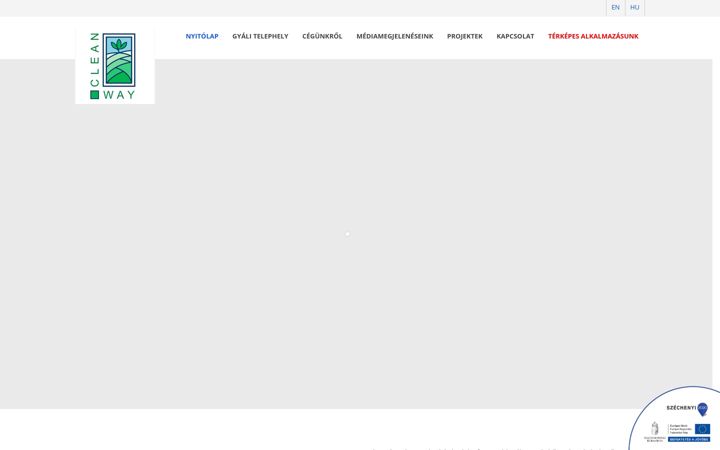Click the Hungarian government crest icon
Image resolution: width=720 pixels, height=450 pixels.
tap(655, 428)
